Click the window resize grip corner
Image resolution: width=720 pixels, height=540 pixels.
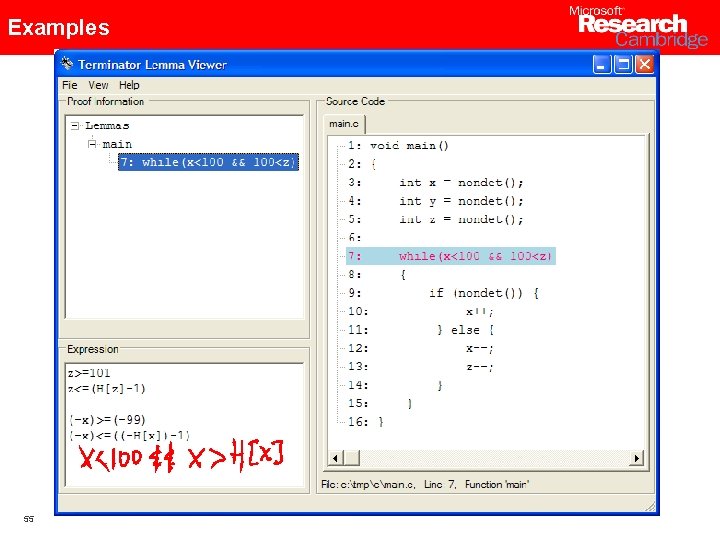coord(650,506)
